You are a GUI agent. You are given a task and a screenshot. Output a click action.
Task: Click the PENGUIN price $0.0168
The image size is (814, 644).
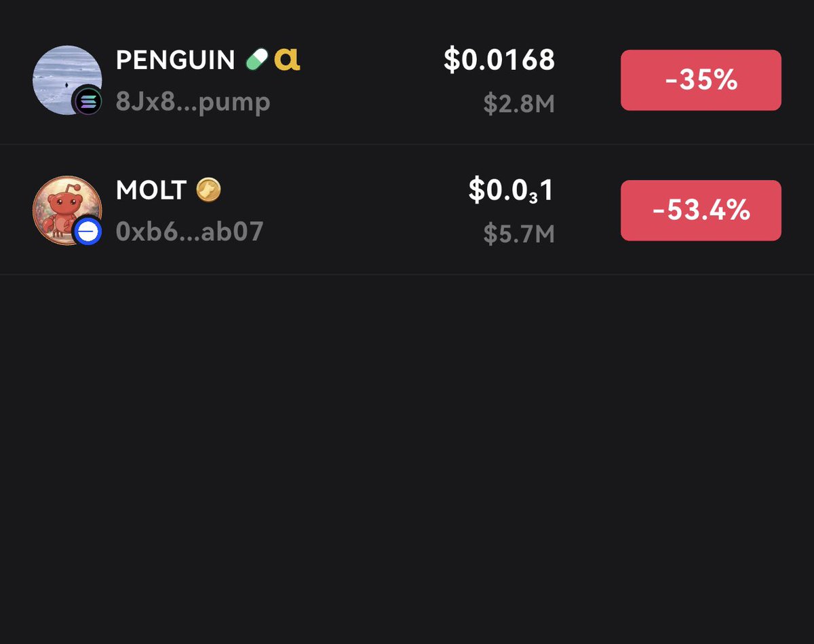499,60
